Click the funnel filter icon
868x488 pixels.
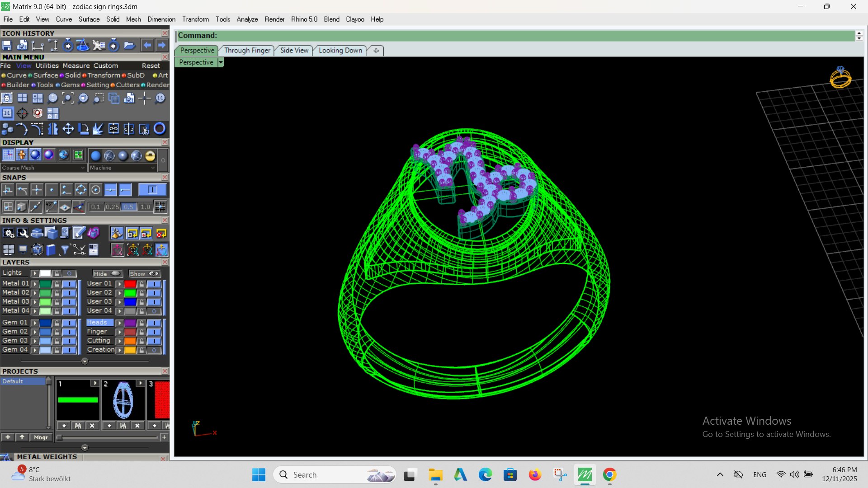[65, 249]
